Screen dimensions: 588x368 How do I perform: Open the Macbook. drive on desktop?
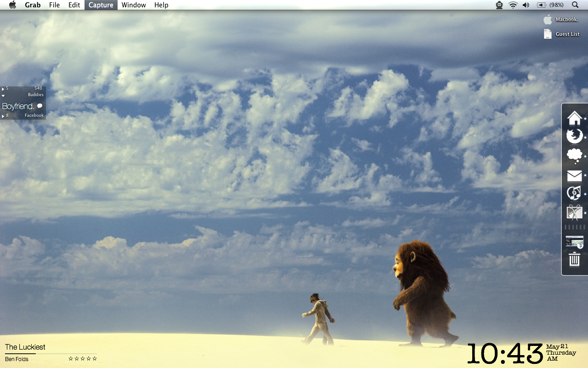[561, 19]
